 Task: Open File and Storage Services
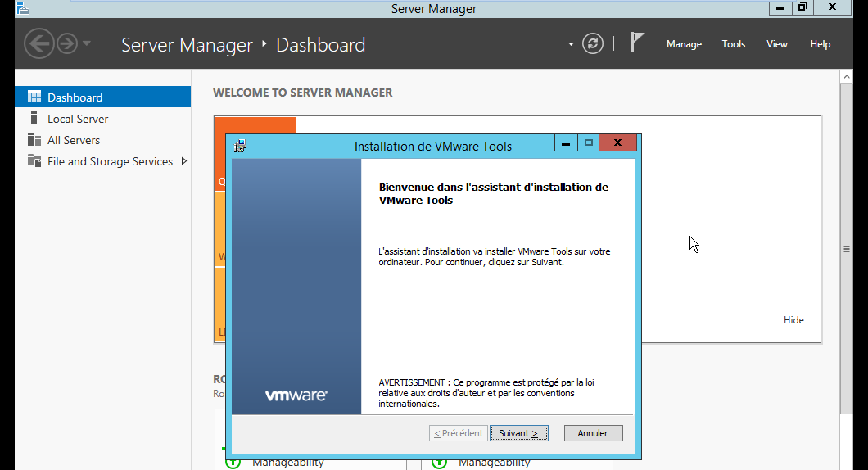103,161
